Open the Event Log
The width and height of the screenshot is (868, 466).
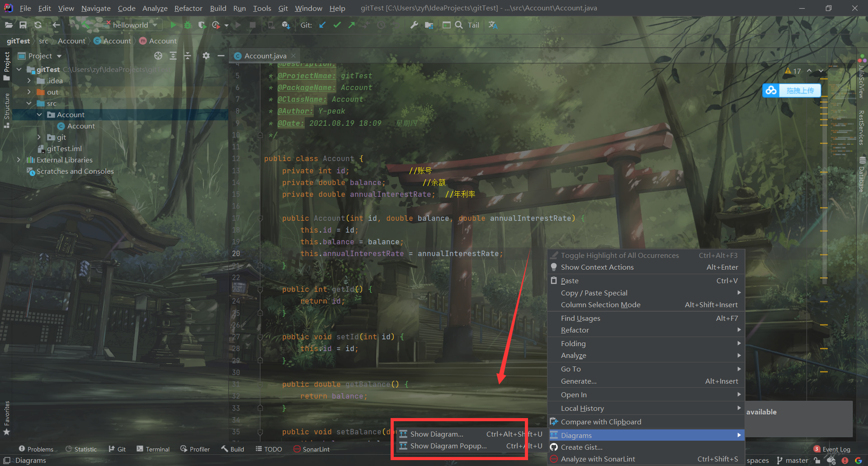coord(832,449)
